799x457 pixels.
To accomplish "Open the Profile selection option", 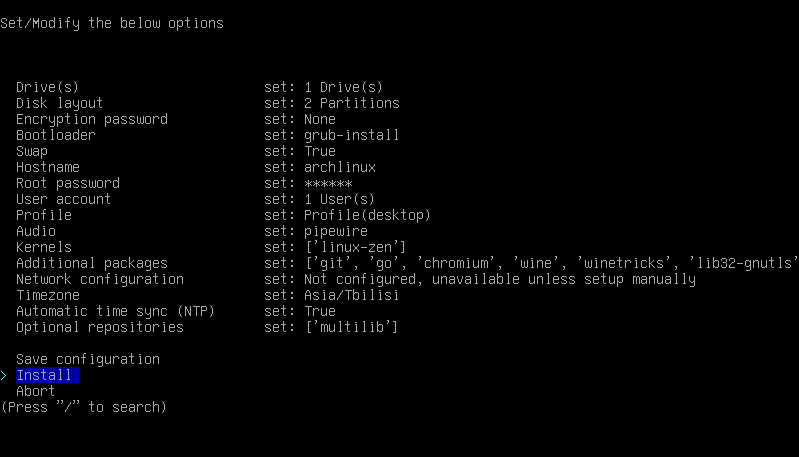I will coord(43,215).
